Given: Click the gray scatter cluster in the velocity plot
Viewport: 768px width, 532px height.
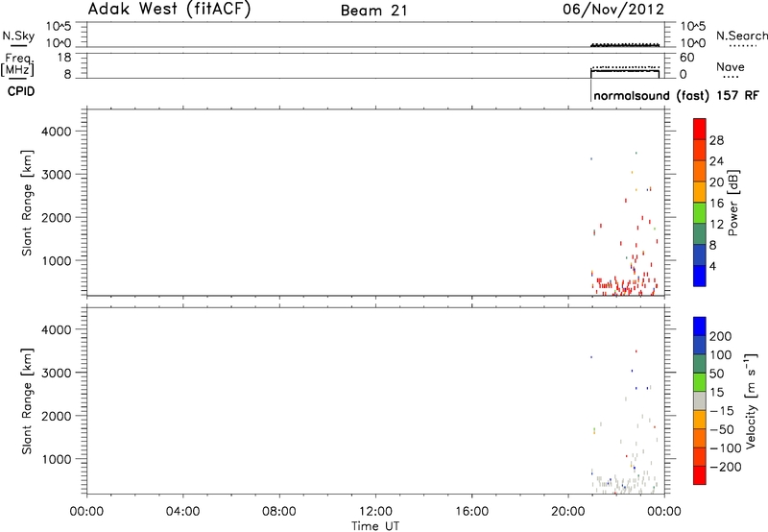Looking at the screenshot, I should pos(625,484).
